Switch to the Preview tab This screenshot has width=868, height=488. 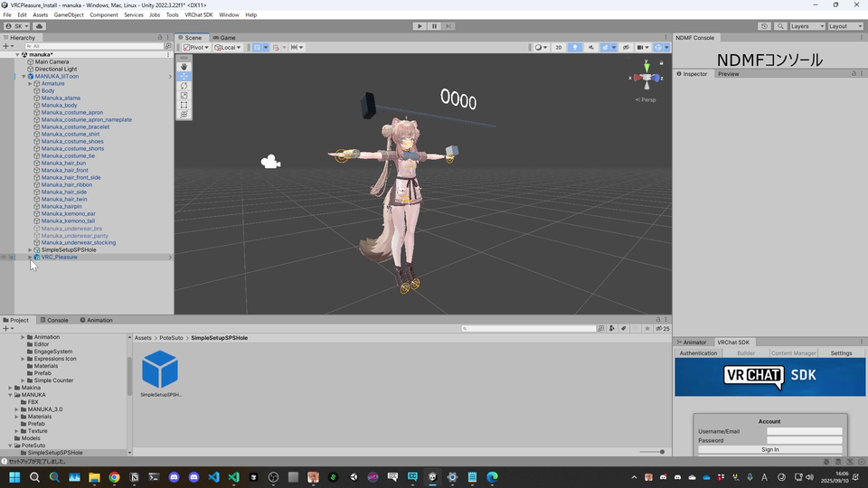pos(729,73)
